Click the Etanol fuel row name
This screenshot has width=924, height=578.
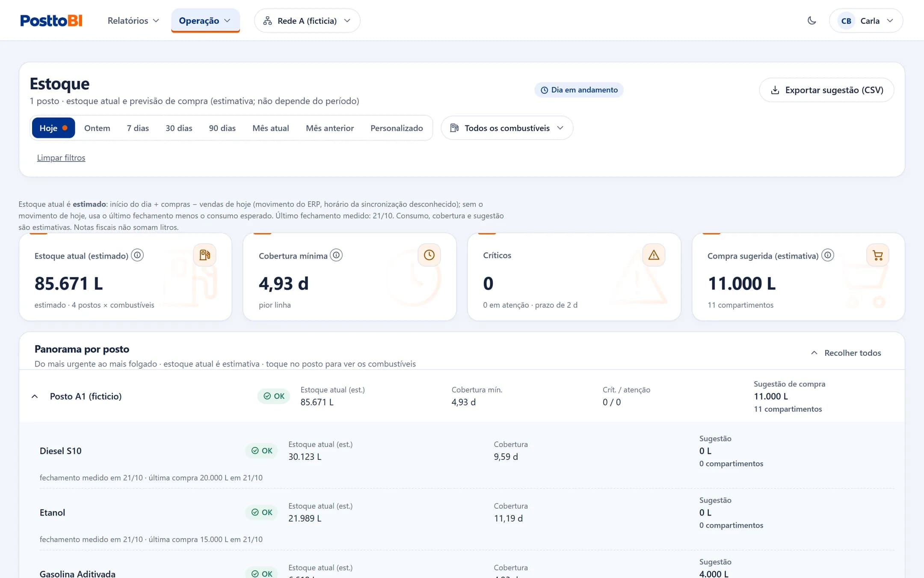pos(52,512)
